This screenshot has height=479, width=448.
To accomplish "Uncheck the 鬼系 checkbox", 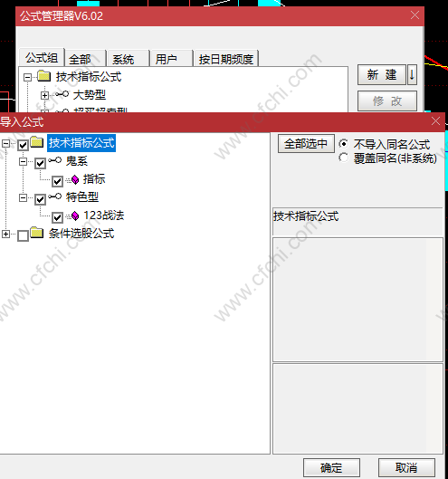I will 41,163.
